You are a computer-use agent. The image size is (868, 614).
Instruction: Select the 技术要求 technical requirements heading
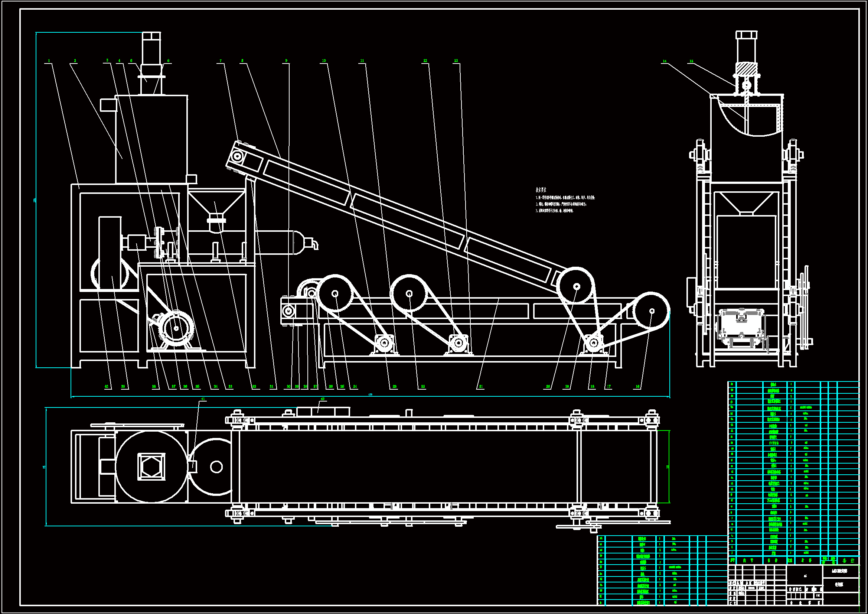pos(541,190)
